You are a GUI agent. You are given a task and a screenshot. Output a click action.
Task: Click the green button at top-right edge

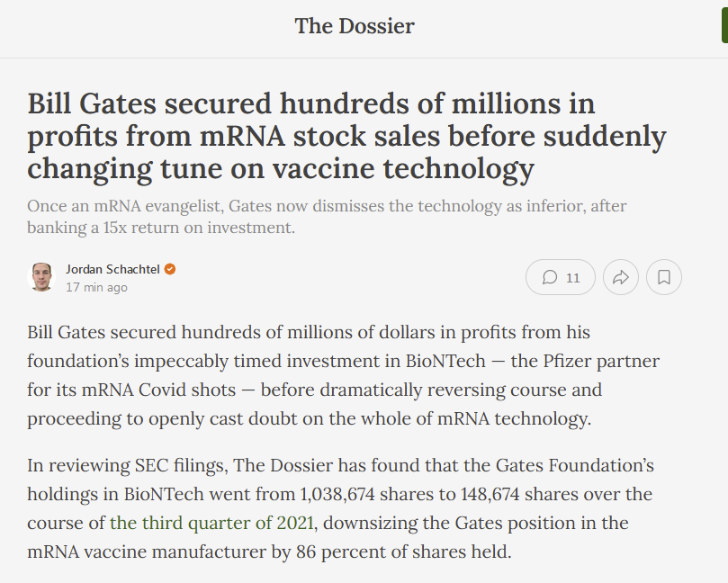coord(724,26)
